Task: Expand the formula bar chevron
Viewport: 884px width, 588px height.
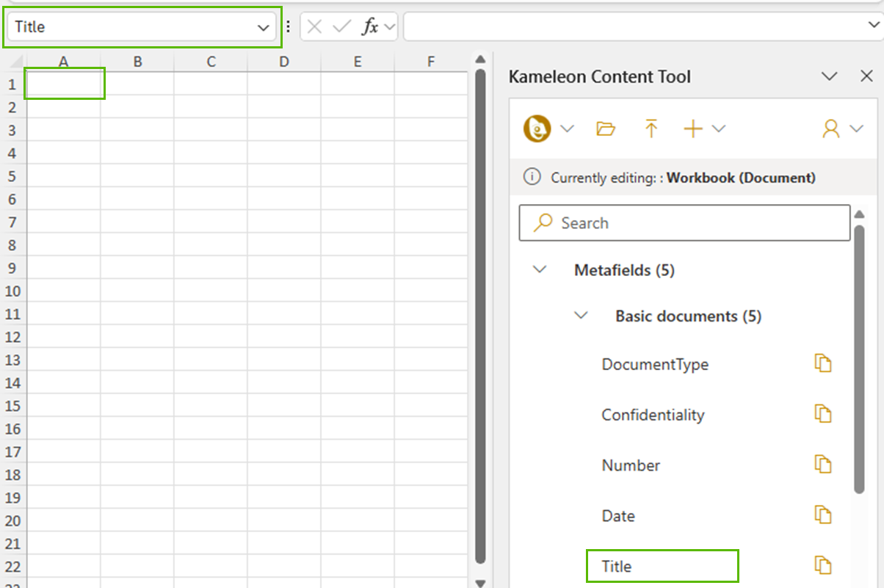Action: pos(869,26)
